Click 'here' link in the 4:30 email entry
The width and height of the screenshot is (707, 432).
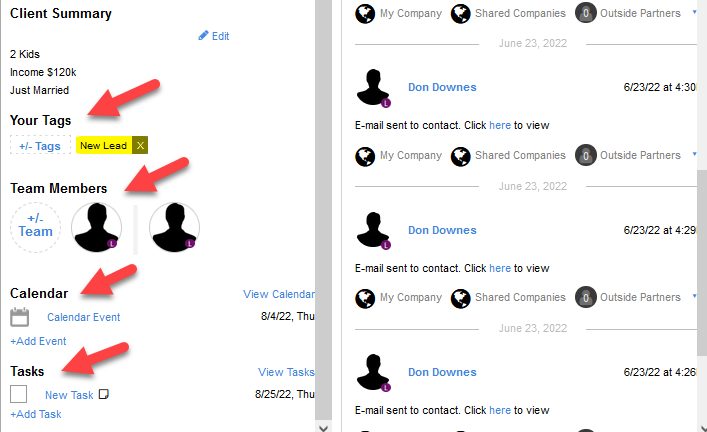500,125
